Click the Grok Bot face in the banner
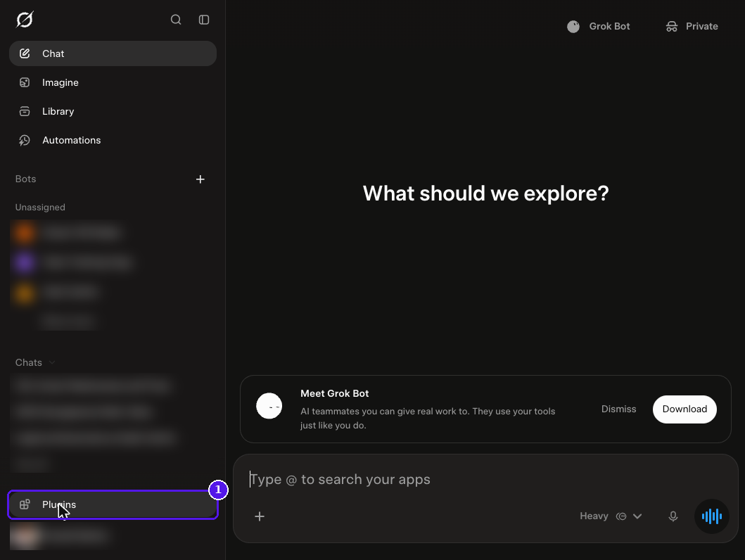 tap(269, 406)
